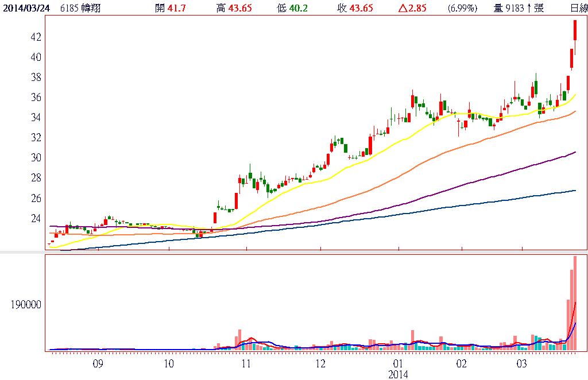Click the 09 month marker on time axis

97,364
